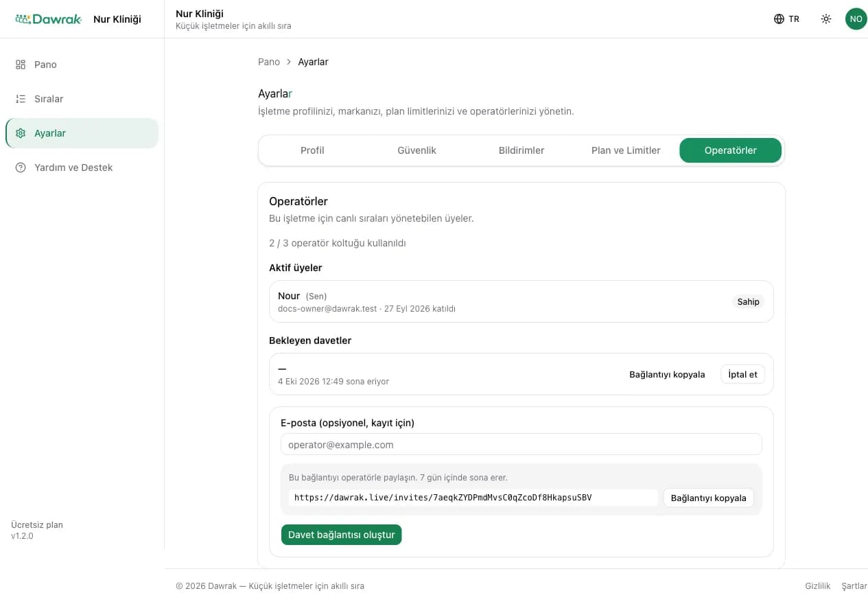
Task: Open the Gizlilik footer link
Action: coord(817,586)
